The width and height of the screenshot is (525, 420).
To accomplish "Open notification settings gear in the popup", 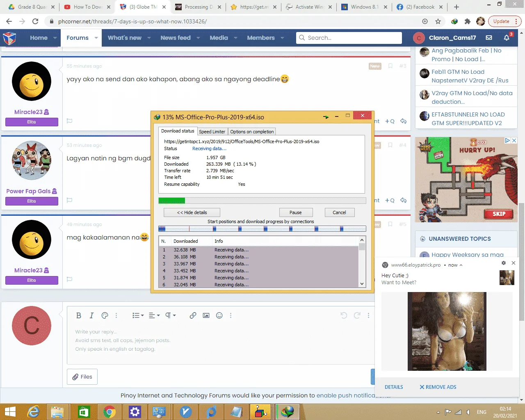I will 504,263.
